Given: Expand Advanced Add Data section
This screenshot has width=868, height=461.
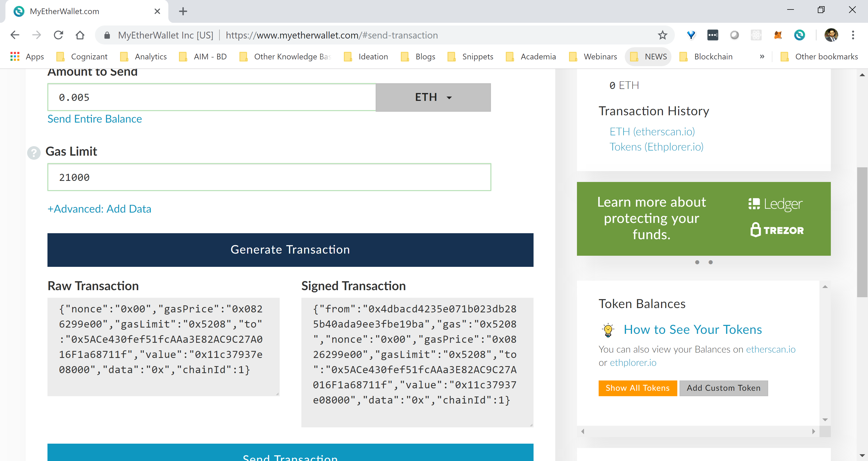Looking at the screenshot, I should (x=99, y=208).
